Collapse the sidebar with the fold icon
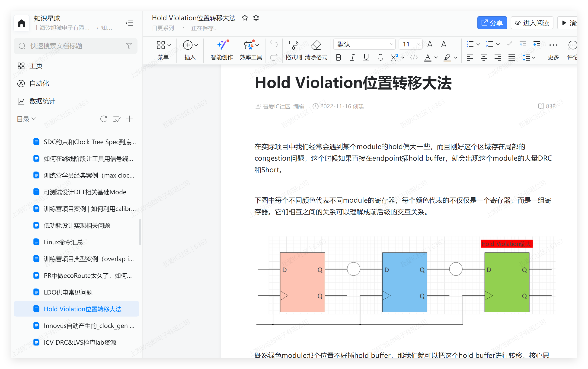The height and width of the screenshot is (369, 588). (x=129, y=23)
